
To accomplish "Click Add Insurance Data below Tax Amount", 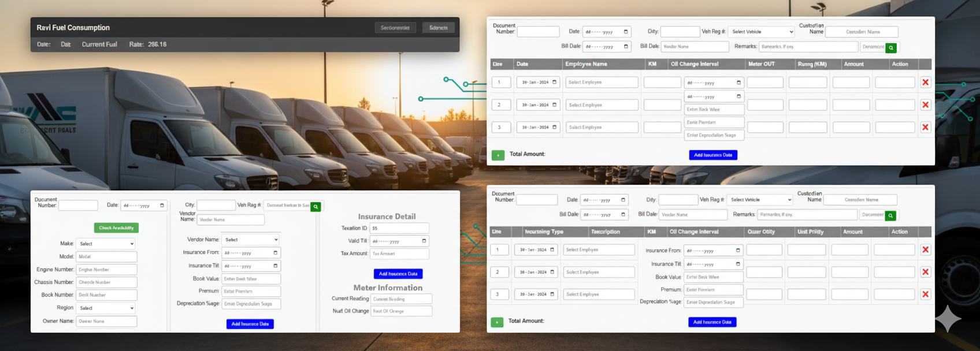I will point(398,274).
